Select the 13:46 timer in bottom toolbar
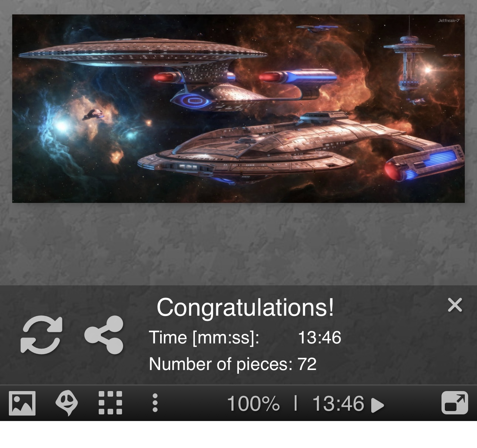The width and height of the screenshot is (477, 448). 338,403
